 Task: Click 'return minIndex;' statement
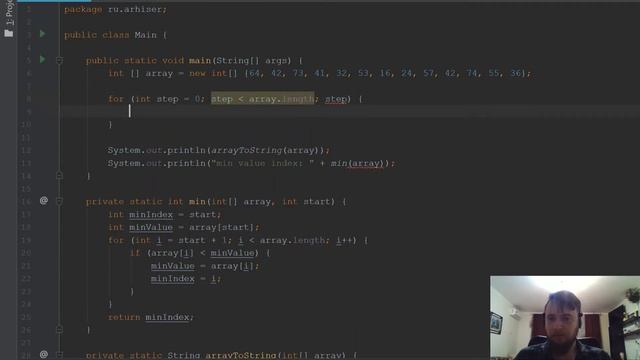click(151, 317)
